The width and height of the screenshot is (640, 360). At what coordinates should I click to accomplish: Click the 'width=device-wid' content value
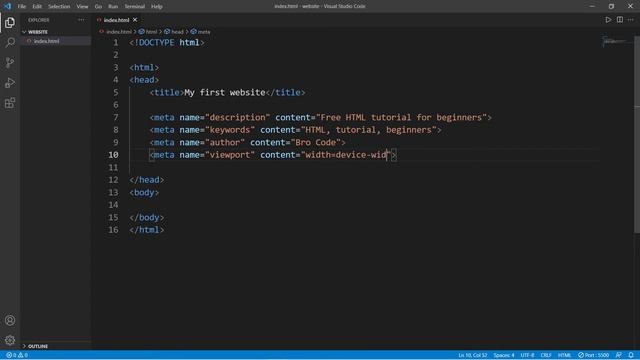tap(346, 155)
